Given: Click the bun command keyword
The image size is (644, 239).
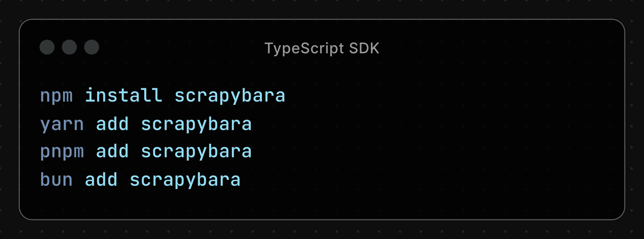Looking at the screenshot, I should [x=56, y=179].
